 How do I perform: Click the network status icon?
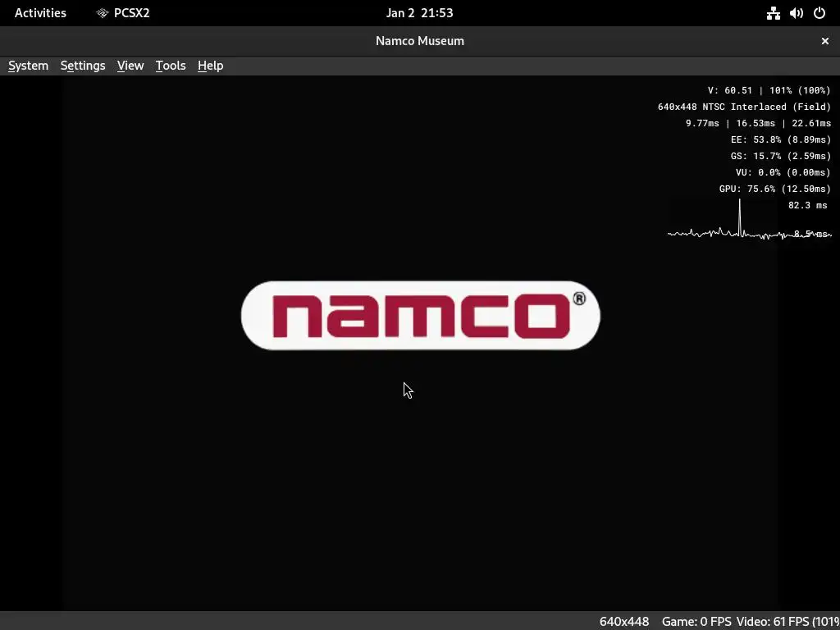click(x=773, y=13)
